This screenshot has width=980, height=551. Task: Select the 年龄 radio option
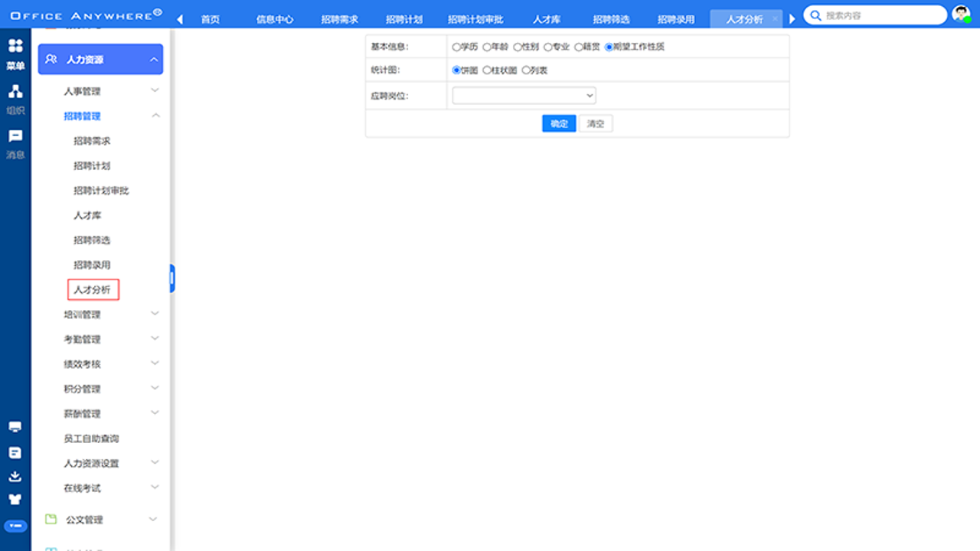[x=487, y=47]
